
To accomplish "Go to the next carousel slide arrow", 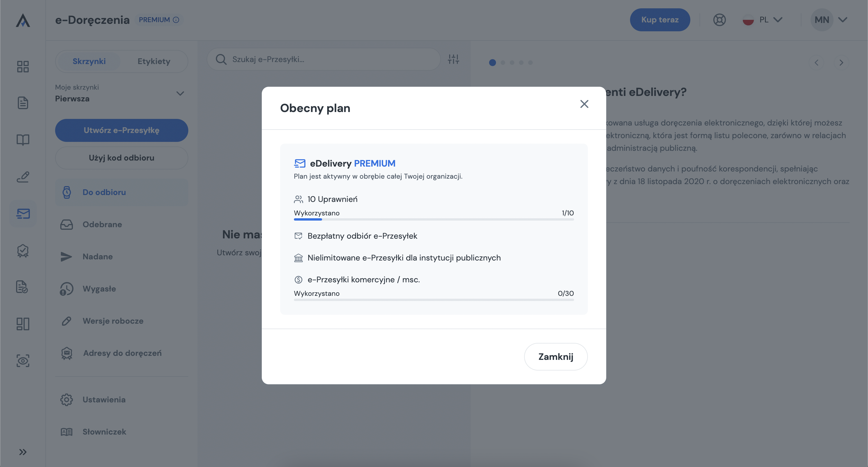I will pyautogui.click(x=841, y=62).
